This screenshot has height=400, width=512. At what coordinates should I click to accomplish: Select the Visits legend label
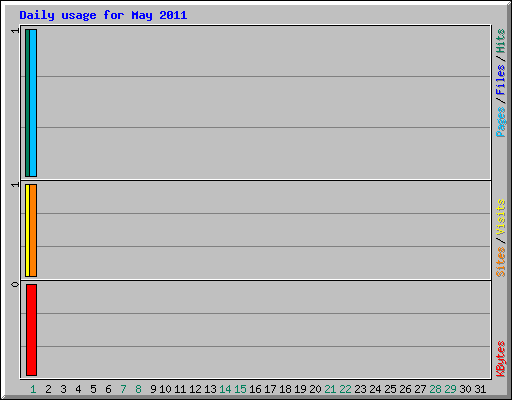click(500, 217)
